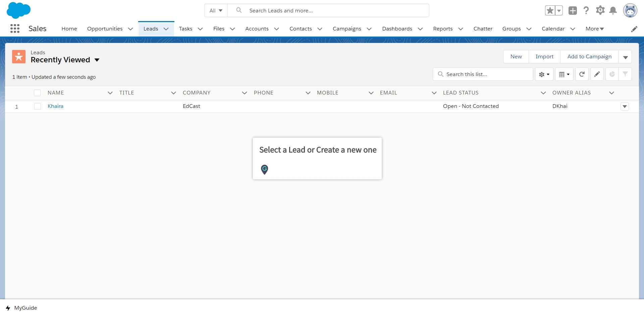
Task: Open the Campaigns tab
Action: [347, 29]
